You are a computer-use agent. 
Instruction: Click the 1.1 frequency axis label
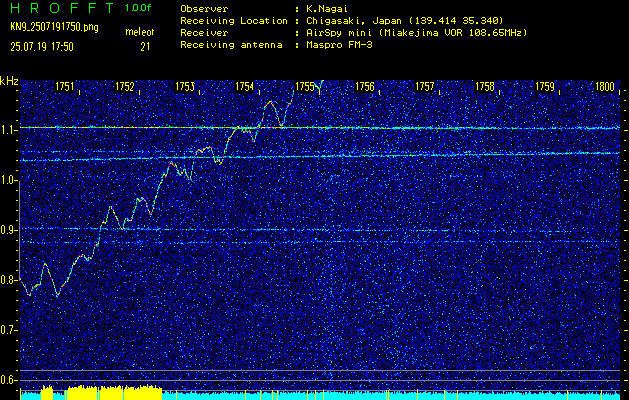click(8, 130)
